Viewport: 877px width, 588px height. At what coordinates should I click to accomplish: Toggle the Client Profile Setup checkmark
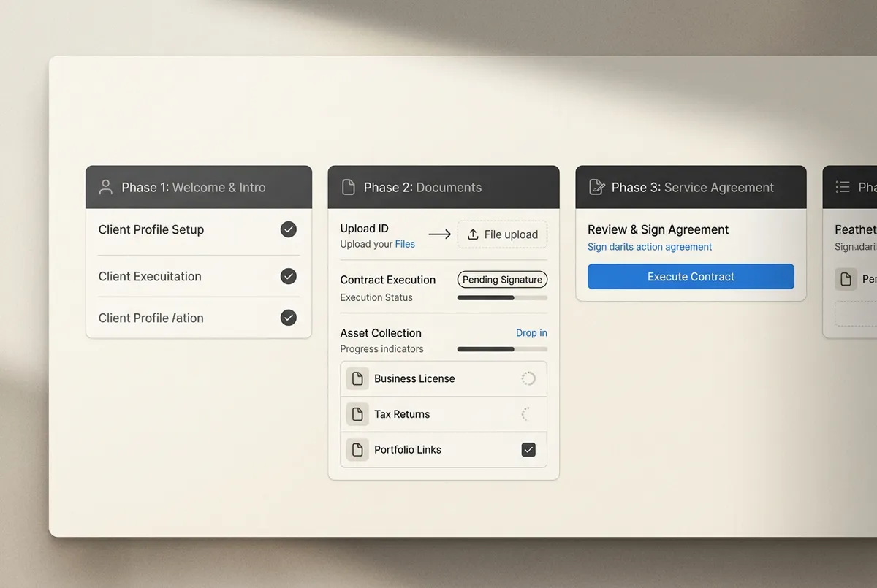[289, 229]
